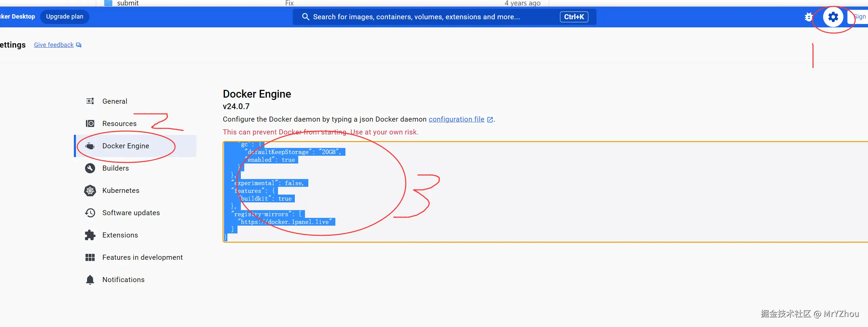
Task: Click the search magnifier icon
Action: coord(305,17)
